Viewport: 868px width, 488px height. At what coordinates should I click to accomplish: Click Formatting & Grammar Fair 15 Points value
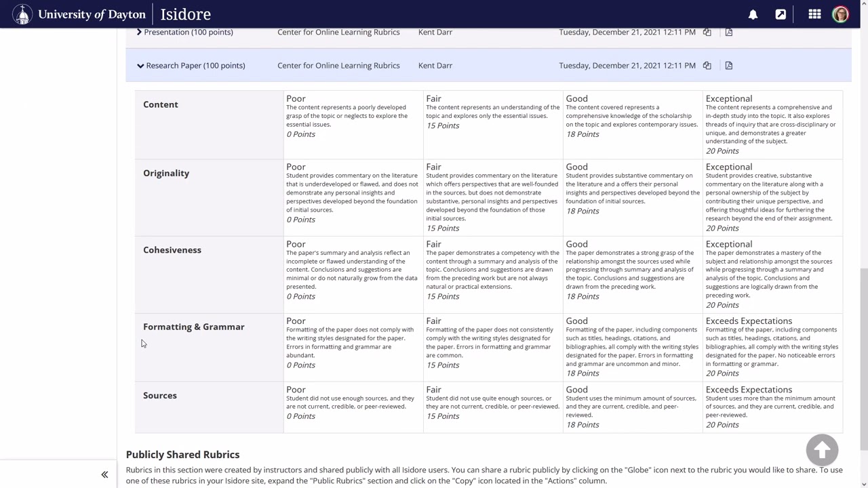coord(443,365)
